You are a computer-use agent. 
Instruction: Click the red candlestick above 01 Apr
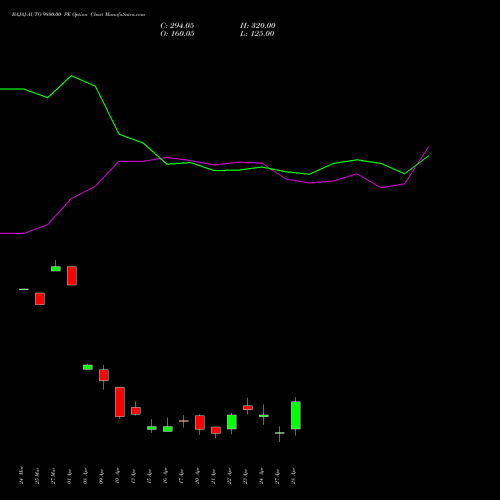coord(72,276)
